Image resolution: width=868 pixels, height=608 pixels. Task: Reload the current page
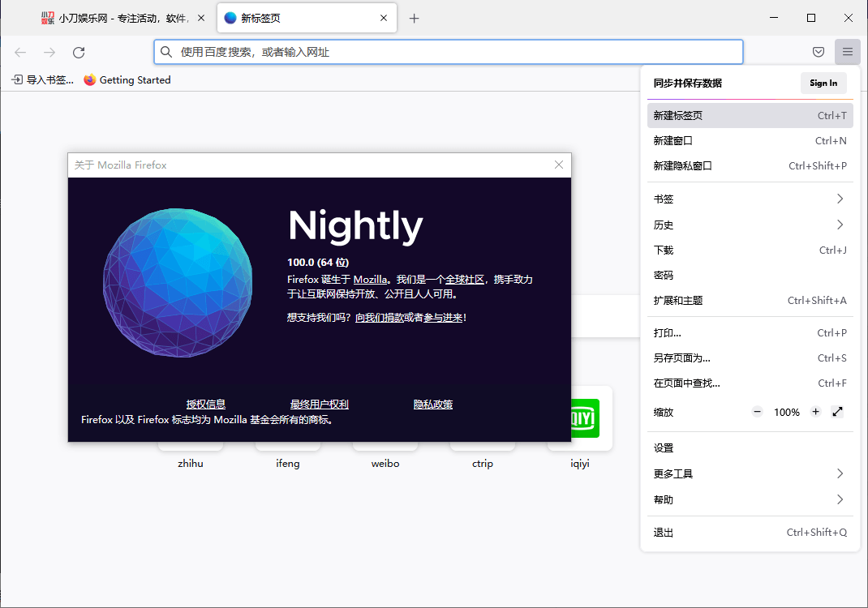pyautogui.click(x=78, y=52)
